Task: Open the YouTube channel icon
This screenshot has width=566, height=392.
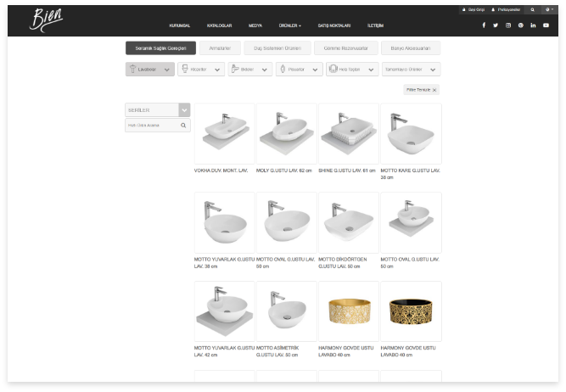Action: pos(546,25)
